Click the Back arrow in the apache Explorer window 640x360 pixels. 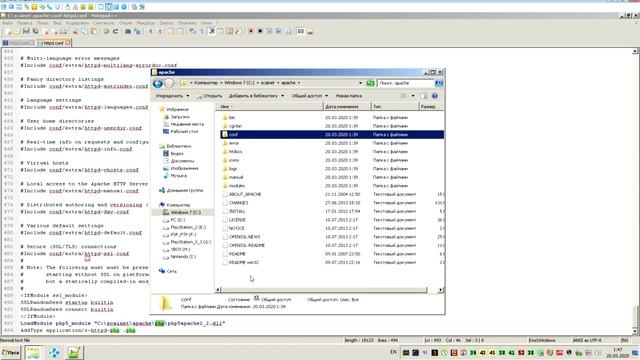pos(158,83)
